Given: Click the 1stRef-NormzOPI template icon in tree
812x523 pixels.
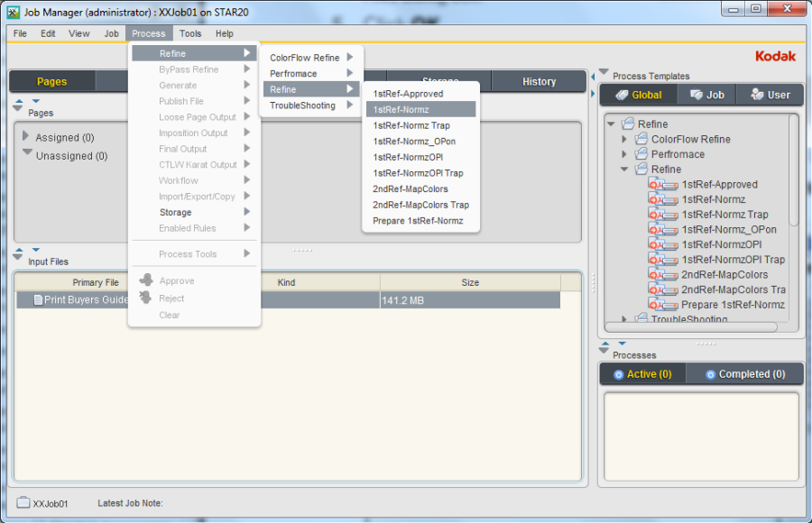Looking at the screenshot, I should (663, 245).
